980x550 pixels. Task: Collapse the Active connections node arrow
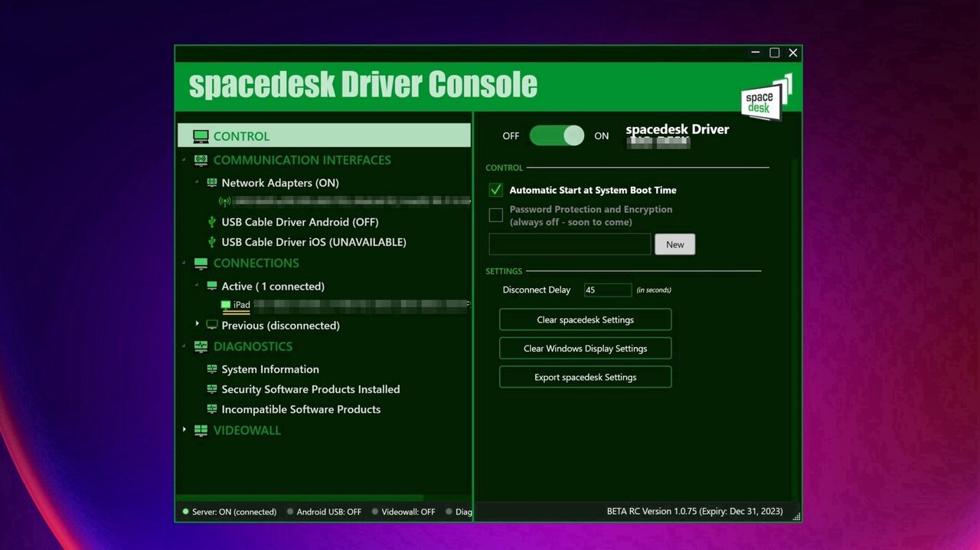coord(198,286)
